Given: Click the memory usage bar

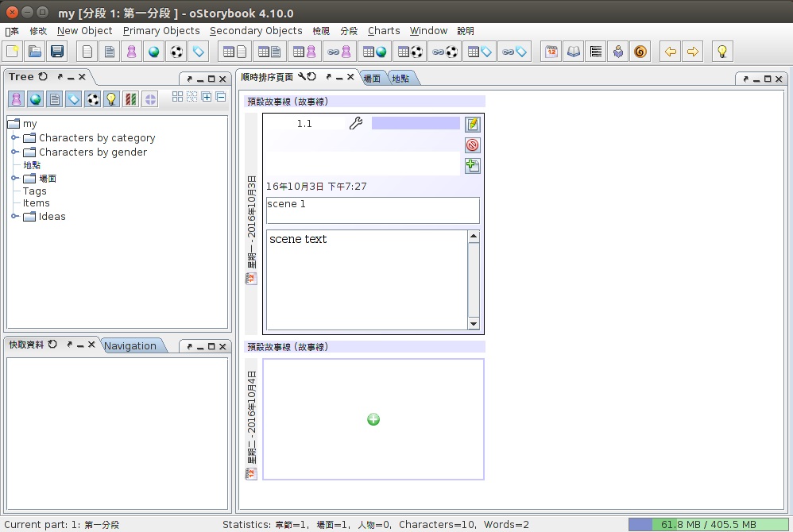Looking at the screenshot, I should coord(709,524).
